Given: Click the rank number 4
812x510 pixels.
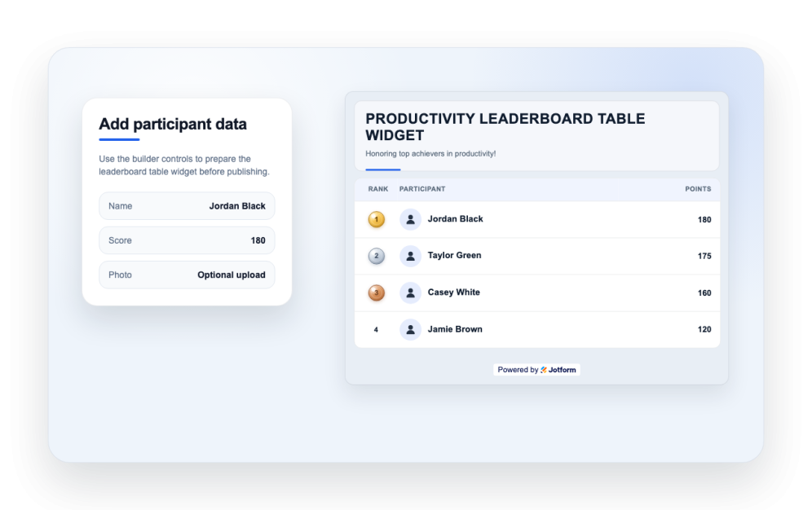Looking at the screenshot, I should pyautogui.click(x=376, y=329).
